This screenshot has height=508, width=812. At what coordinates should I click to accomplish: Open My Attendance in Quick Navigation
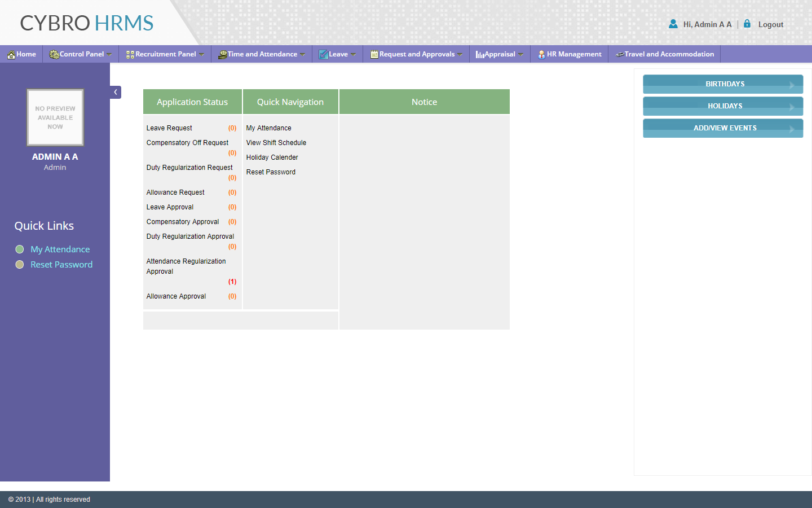click(x=268, y=128)
